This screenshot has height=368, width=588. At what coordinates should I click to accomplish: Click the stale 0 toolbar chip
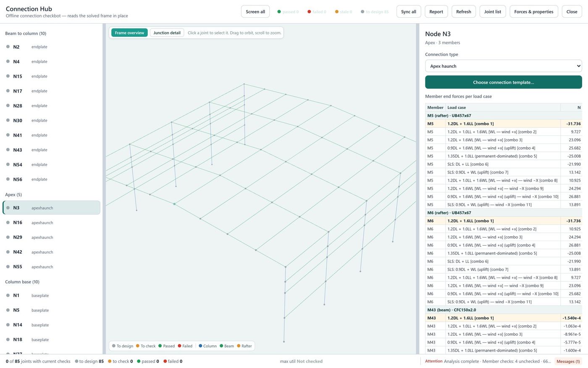(x=344, y=12)
